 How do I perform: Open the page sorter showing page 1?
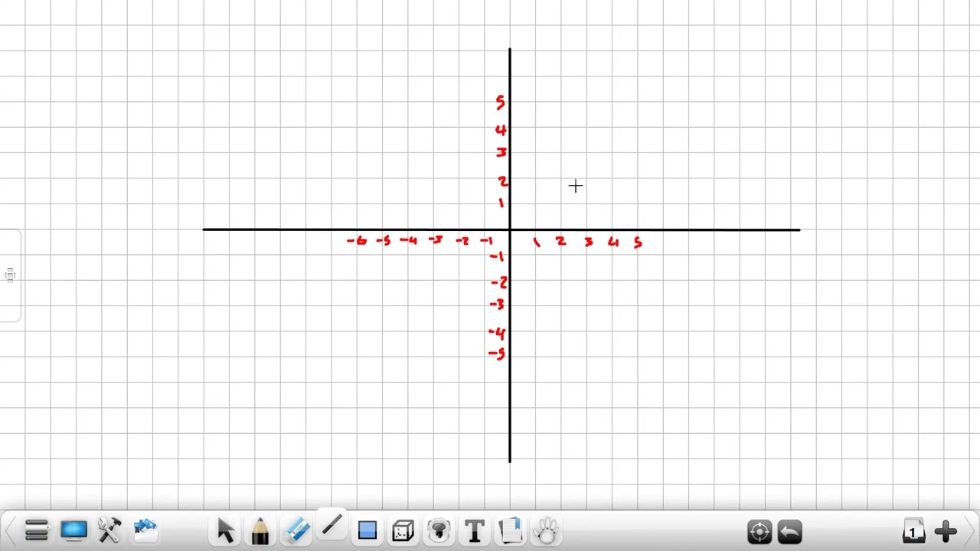(x=913, y=531)
